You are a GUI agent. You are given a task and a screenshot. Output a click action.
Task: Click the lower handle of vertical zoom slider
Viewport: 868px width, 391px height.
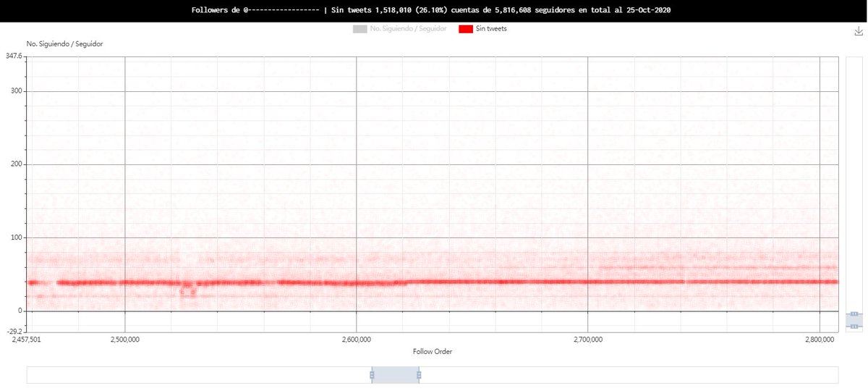[854, 327]
